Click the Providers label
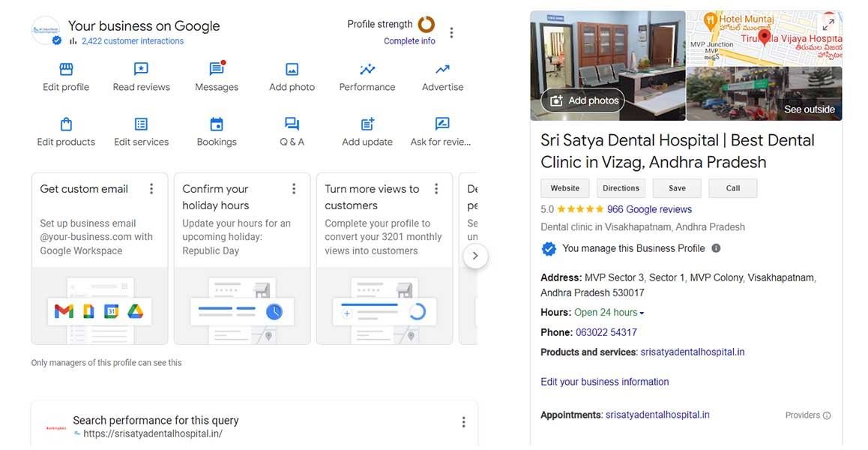The image size is (868, 450). [803, 415]
